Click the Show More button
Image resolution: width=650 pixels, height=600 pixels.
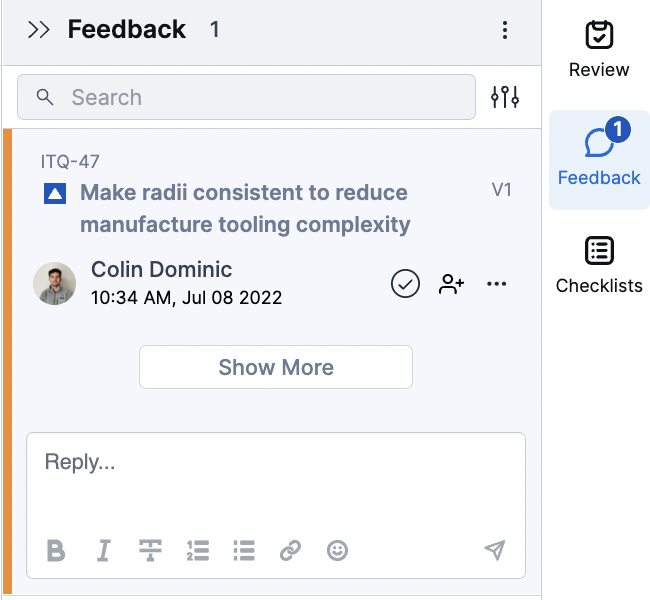click(276, 367)
